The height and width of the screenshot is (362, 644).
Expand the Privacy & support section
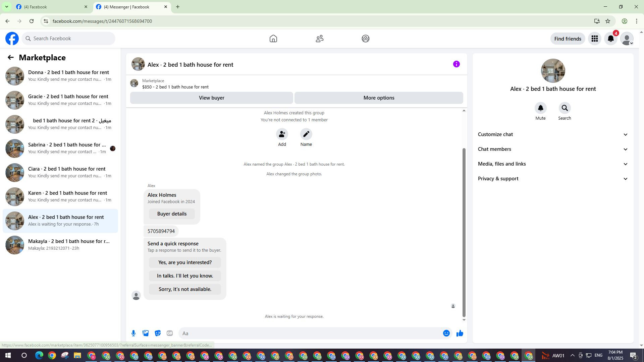[552, 179]
